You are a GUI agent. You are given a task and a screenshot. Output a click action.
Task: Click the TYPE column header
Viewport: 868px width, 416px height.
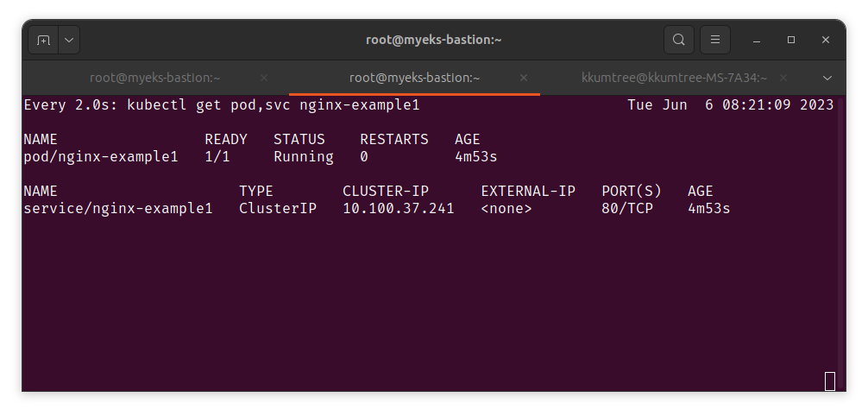[256, 191]
